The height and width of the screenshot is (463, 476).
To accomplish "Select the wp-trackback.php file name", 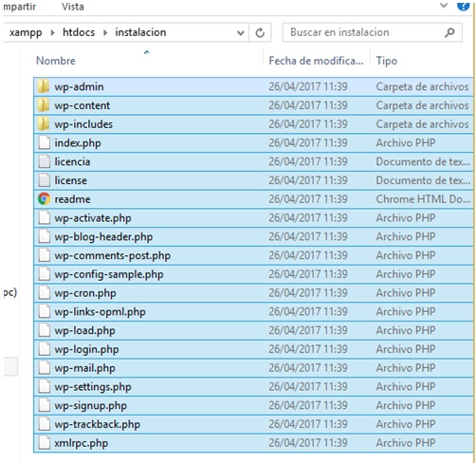I will [x=98, y=424].
